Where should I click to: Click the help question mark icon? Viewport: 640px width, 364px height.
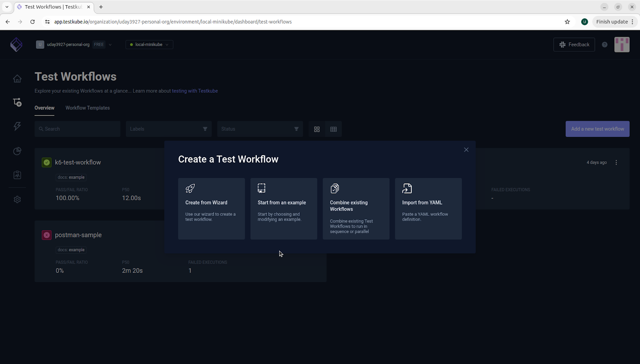coord(605,45)
